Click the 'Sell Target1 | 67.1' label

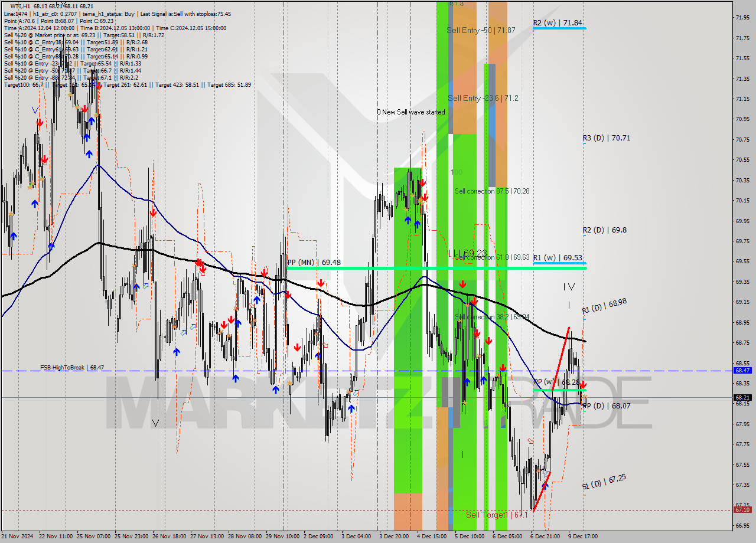(x=496, y=515)
